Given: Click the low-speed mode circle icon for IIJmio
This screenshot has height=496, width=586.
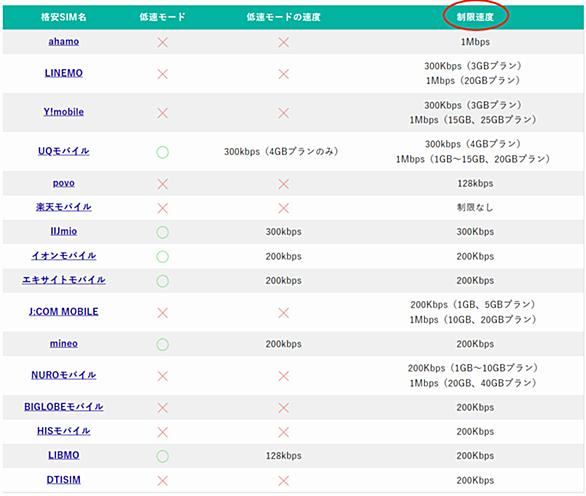Looking at the screenshot, I should point(162,232).
